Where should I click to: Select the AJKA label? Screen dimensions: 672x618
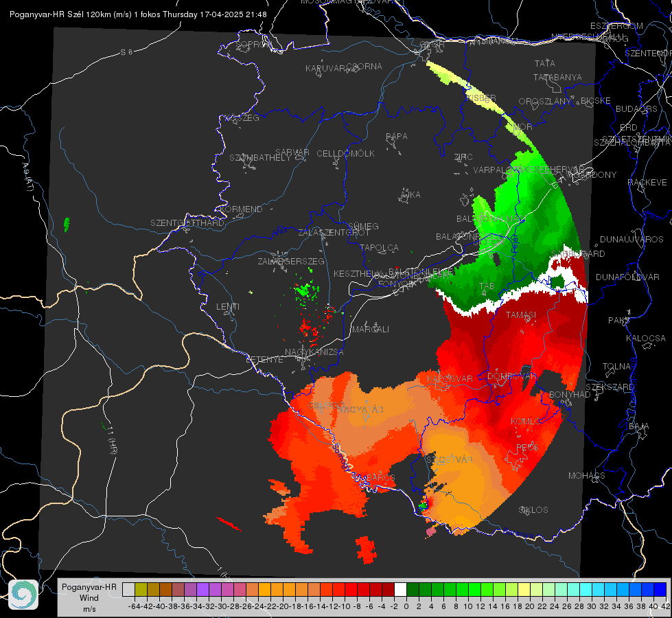coord(410,195)
